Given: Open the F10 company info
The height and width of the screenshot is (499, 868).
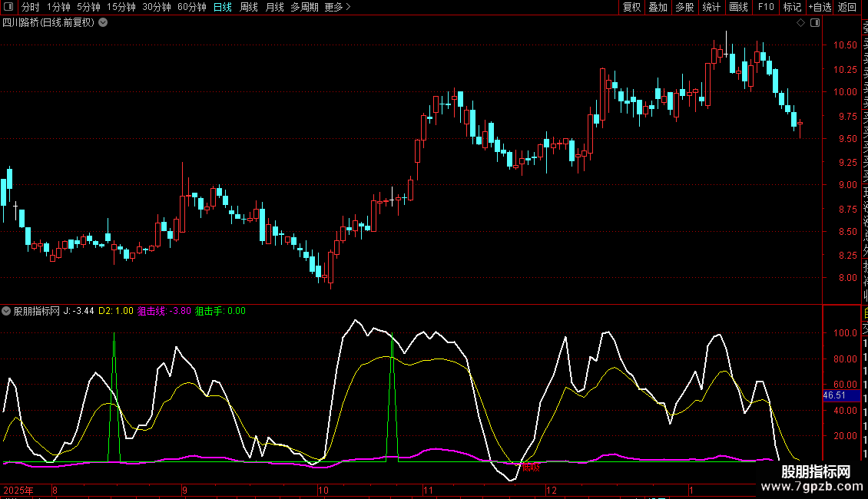Looking at the screenshot, I should [766, 7].
